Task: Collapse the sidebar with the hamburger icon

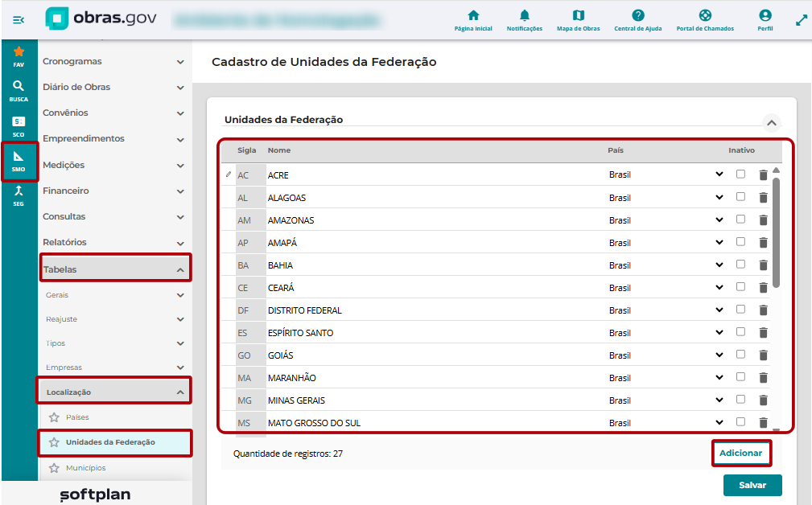Action: (x=19, y=19)
